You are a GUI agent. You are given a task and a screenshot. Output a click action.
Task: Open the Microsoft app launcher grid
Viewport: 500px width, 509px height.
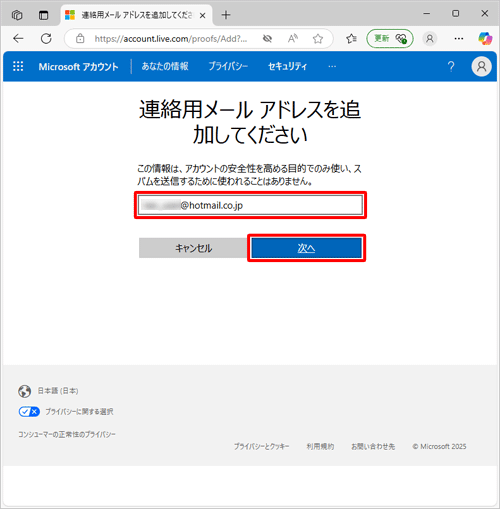(18, 66)
